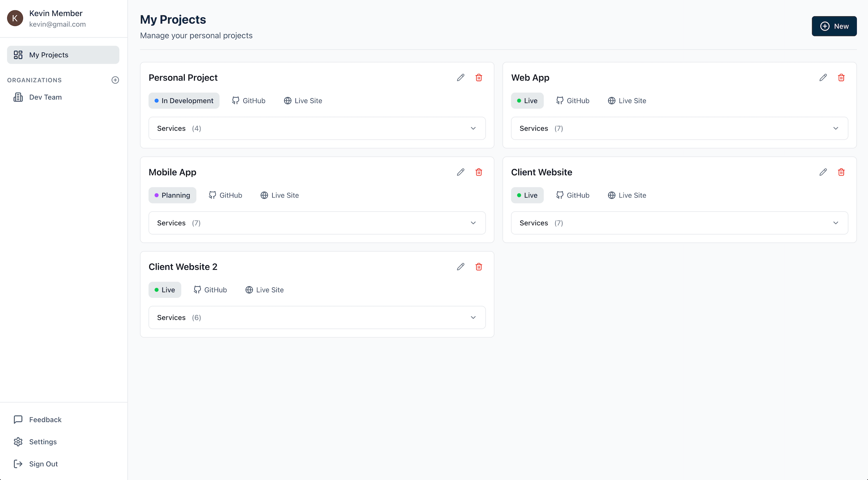
Task: Click the ORGANIZATIONS section label
Action: pyautogui.click(x=34, y=80)
